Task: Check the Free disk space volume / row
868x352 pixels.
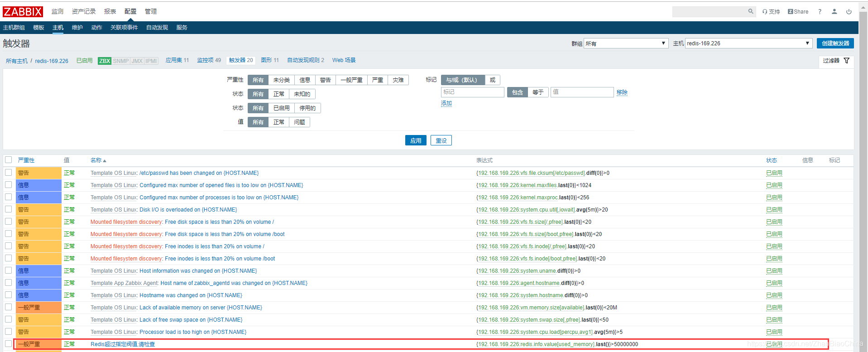Action: [x=8, y=222]
